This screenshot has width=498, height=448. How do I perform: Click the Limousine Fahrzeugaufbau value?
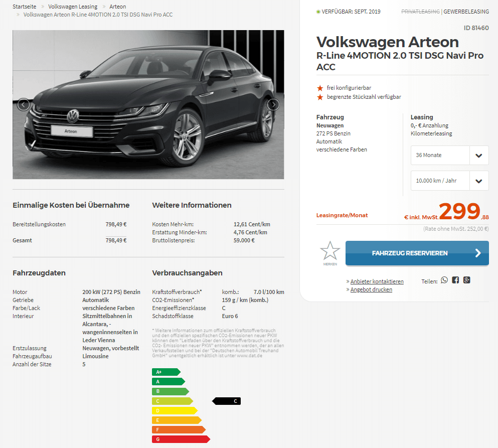(95, 357)
